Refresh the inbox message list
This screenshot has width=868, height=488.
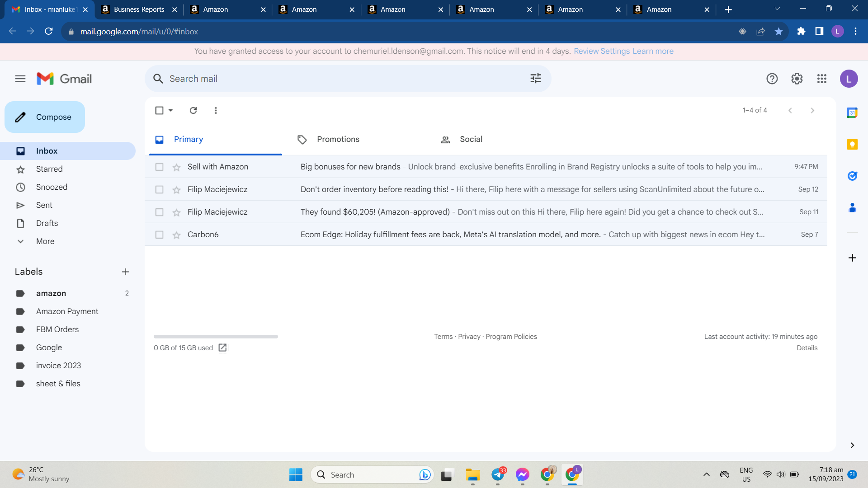point(193,110)
